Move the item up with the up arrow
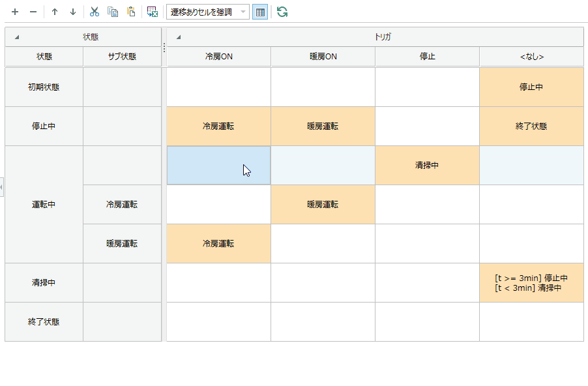Screen dimensions: 588x386 point(55,12)
